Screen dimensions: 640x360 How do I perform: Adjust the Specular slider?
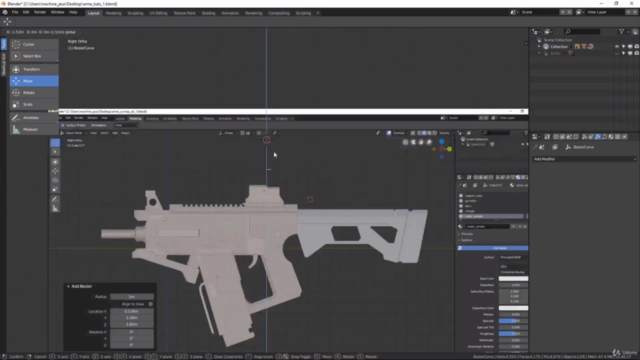point(513,321)
